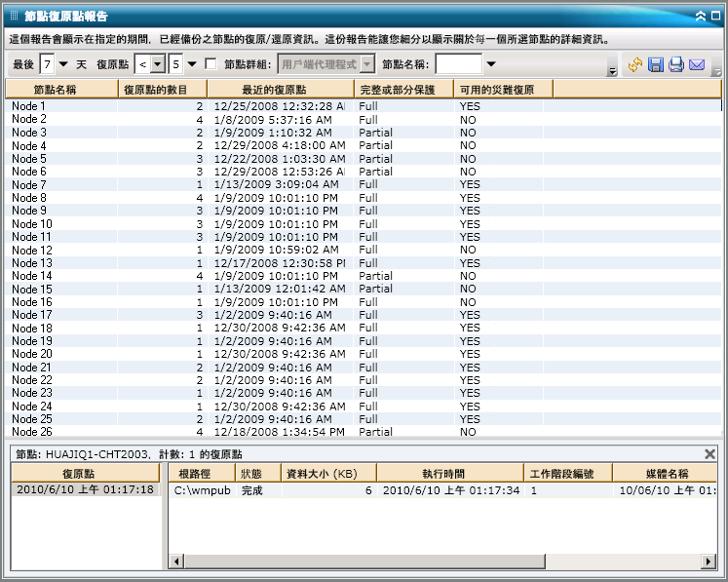Select the Node 1 row
The image size is (728, 582).
(x=364, y=106)
